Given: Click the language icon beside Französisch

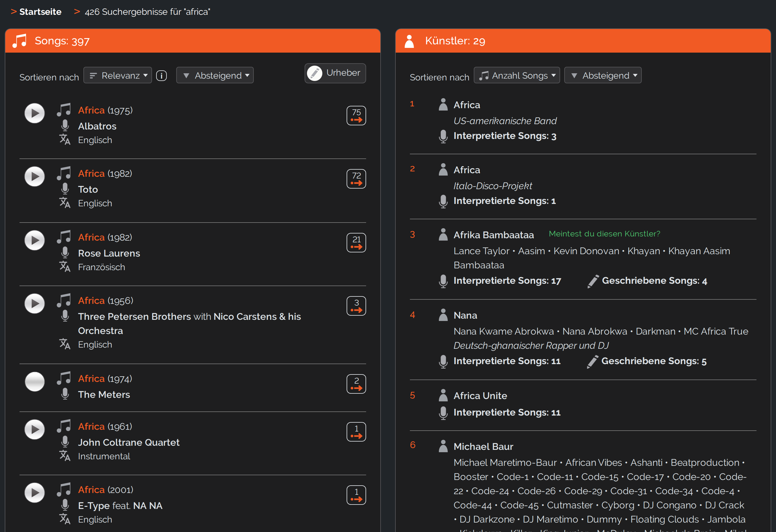Looking at the screenshot, I should pos(65,266).
